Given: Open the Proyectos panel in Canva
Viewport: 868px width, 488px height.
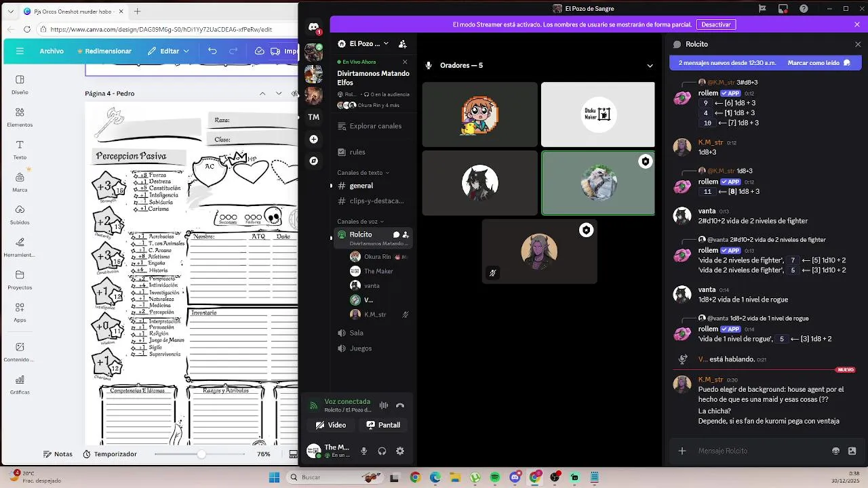Looking at the screenshot, I should tap(20, 279).
